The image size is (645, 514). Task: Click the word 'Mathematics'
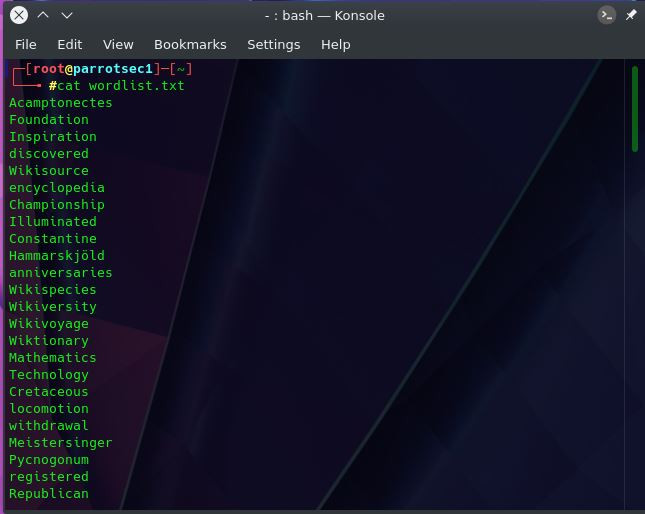point(53,357)
